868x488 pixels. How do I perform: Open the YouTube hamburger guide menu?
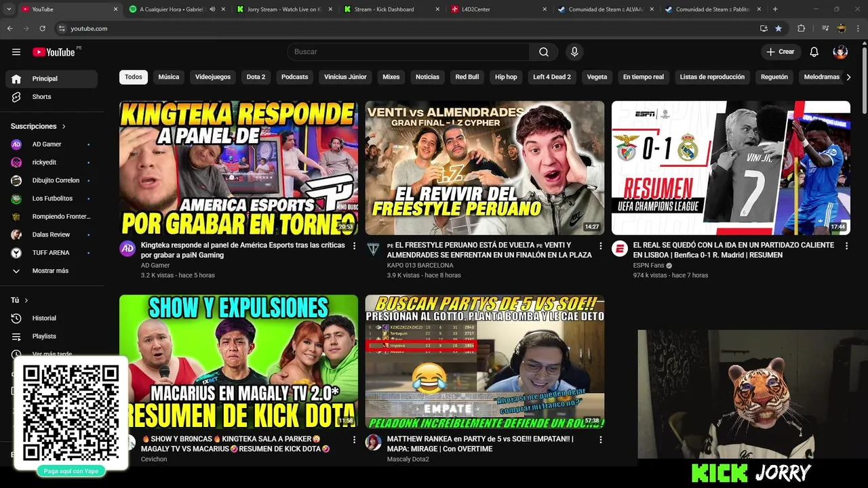click(16, 52)
